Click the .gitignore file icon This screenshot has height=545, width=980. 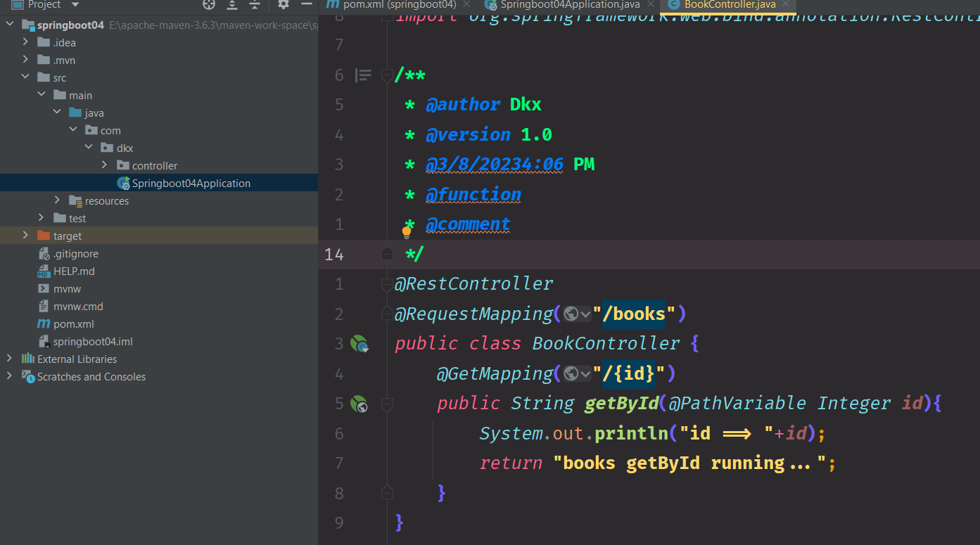pyautogui.click(x=43, y=254)
